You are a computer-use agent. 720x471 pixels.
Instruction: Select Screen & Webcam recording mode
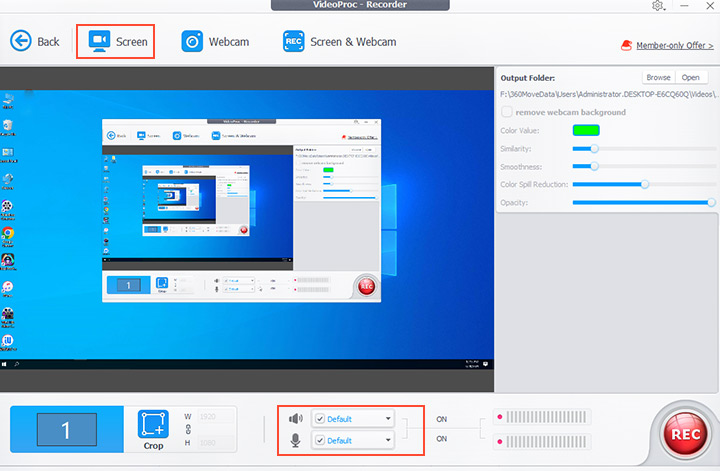pos(339,41)
